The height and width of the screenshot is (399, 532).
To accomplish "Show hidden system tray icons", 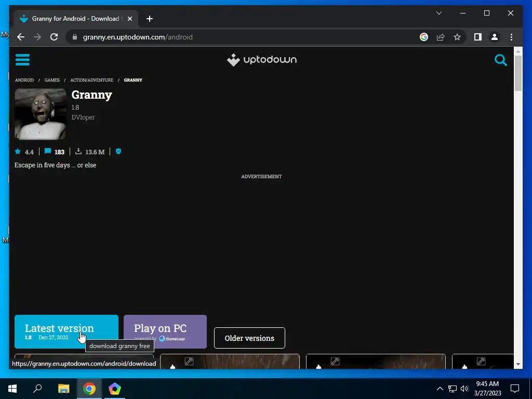I will pos(440,389).
